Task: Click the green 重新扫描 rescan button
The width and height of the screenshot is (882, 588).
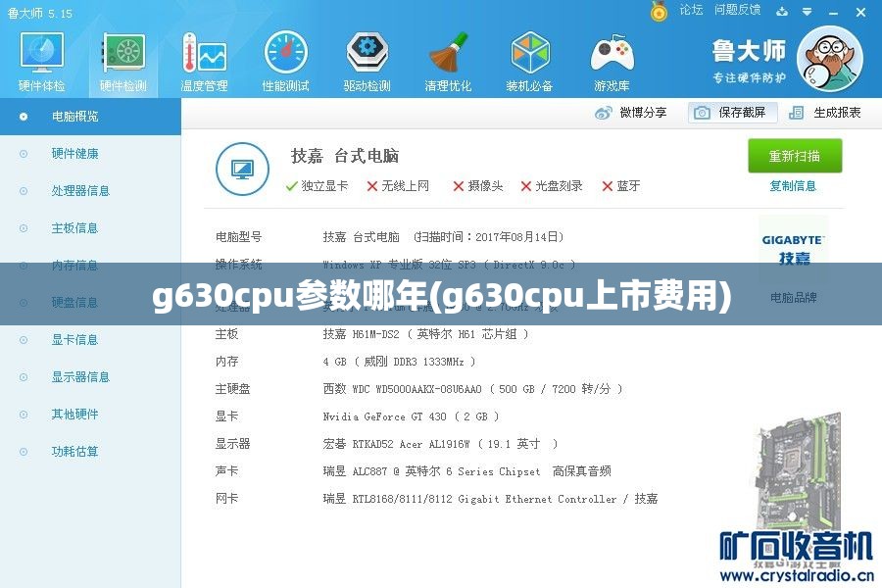Action: (x=795, y=156)
